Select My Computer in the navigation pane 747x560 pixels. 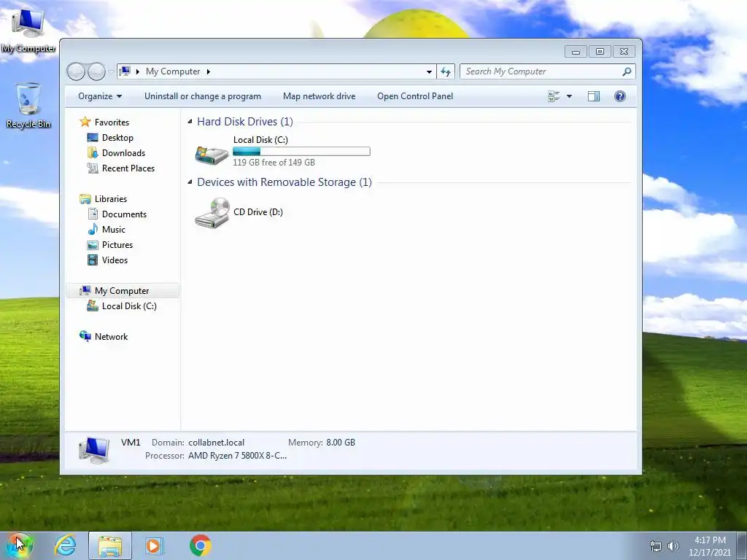coord(122,291)
